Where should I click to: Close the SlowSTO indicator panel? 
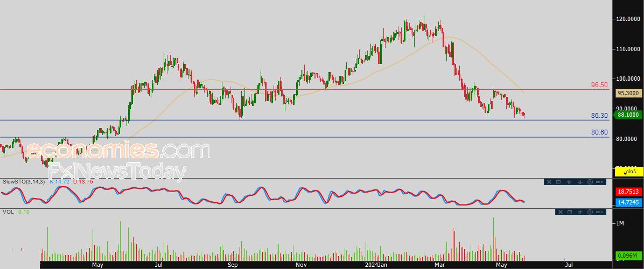click(x=549, y=182)
